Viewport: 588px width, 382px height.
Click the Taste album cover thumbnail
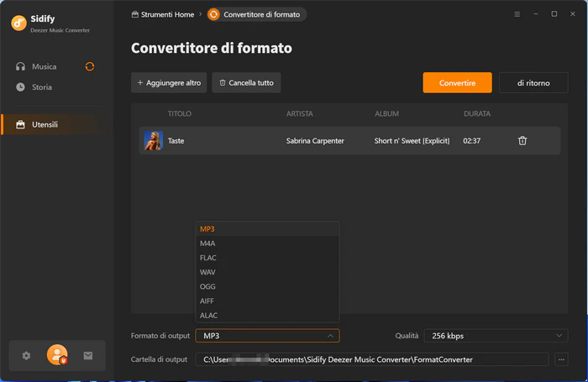(154, 140)
